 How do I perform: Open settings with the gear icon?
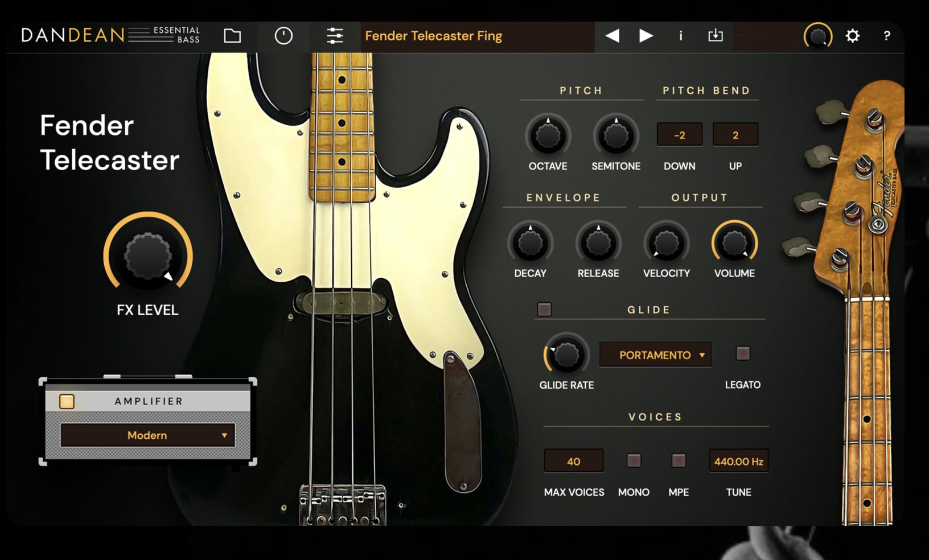[x=852, y=36]
